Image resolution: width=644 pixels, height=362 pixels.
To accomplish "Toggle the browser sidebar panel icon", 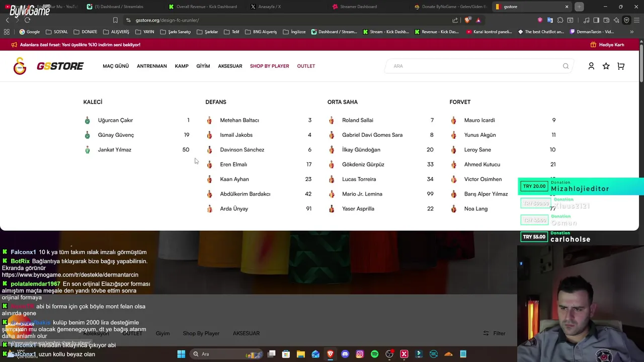I will pos(596,20).
